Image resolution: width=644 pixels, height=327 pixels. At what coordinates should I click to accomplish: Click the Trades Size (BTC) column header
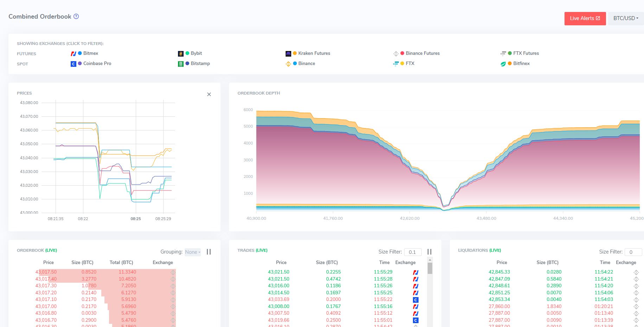click(x=327, y=262)
